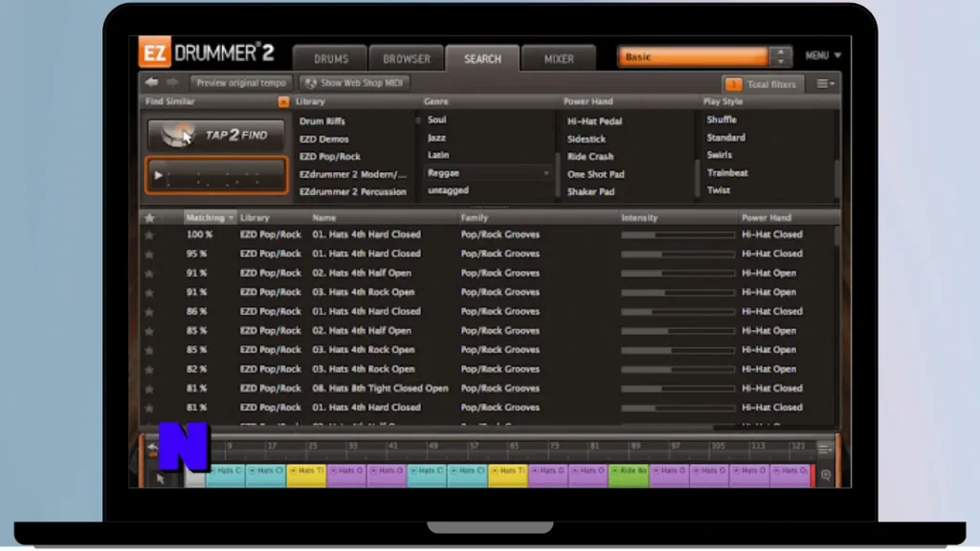The image size is (980, 551).
Task: Click the Intensity column header
Action: 639,218
